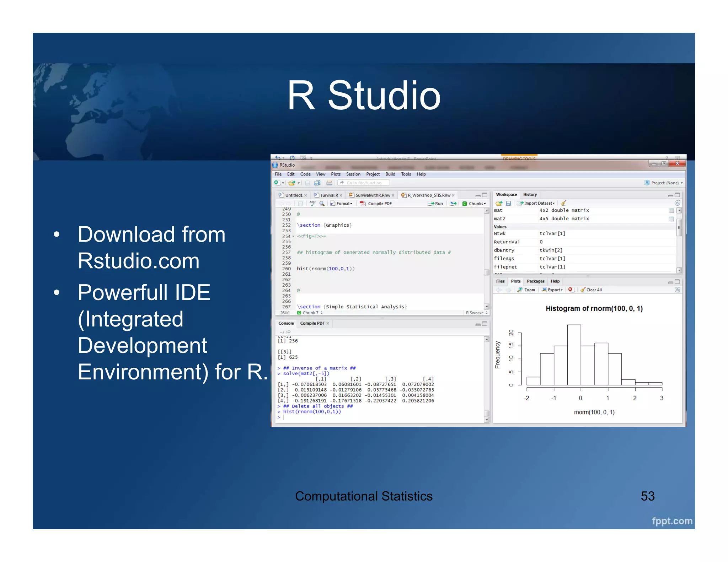This screenshot has width=728, height=562.
Task: Open the recent files dropdown arrow
Action: (299, 183)
